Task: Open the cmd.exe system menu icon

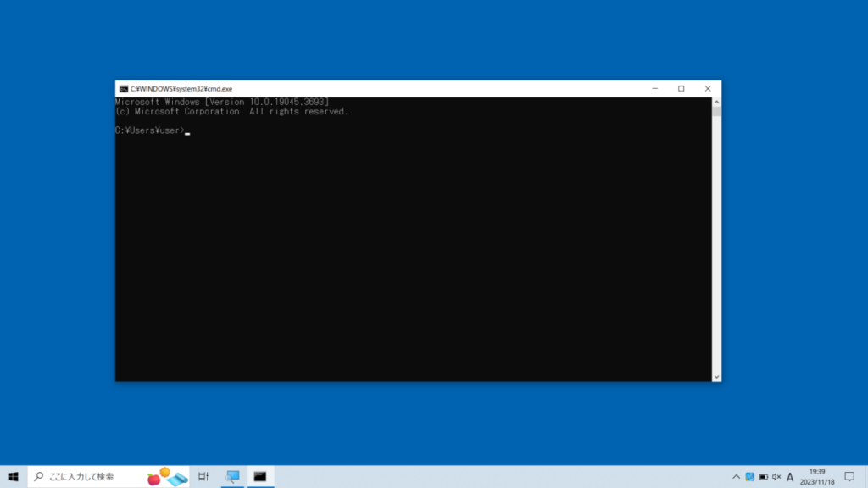Action: (124, 88)
